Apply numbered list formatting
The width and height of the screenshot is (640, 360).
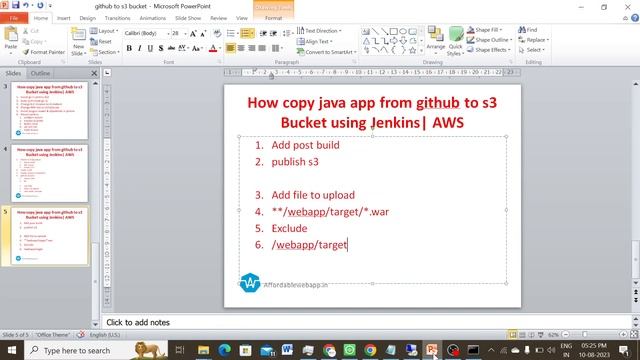[x=247, y=33]
